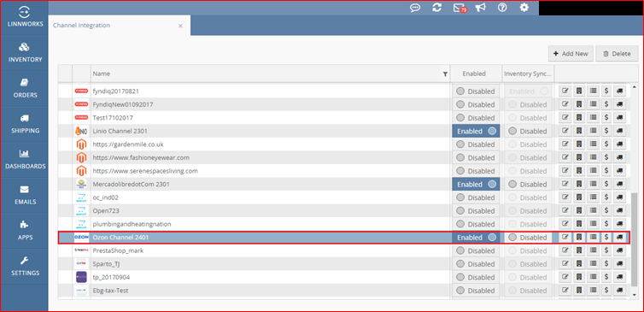
Task: Open building icon for Ozon Channel 2401
Action: tap(579, 237)
